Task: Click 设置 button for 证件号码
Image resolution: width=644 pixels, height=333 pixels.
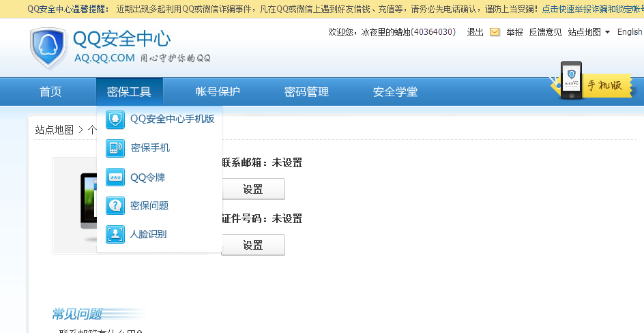Action: pos(253,245)
